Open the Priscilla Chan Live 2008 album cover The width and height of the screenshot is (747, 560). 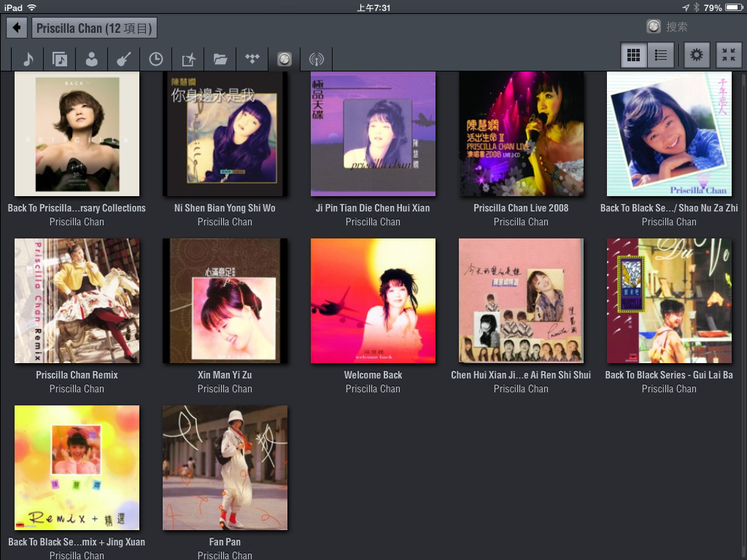[x=521, y=133]
